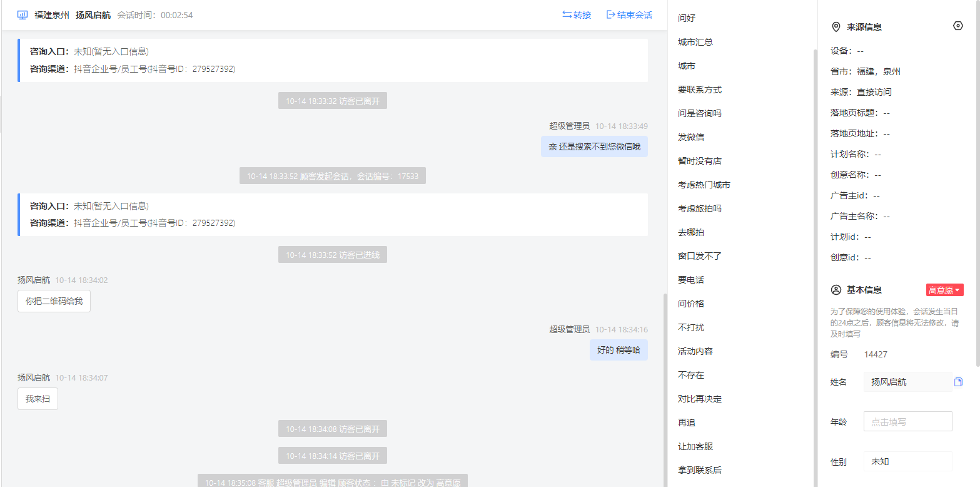Viewport: 980px width, 487px height.
Task: Click the message 你把二维码给我
Action: point(54,301)
